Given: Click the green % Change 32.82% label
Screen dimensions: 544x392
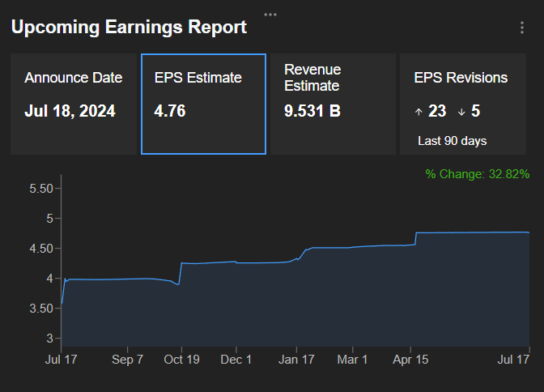Looking at the screenshot, I should [477, 173].
